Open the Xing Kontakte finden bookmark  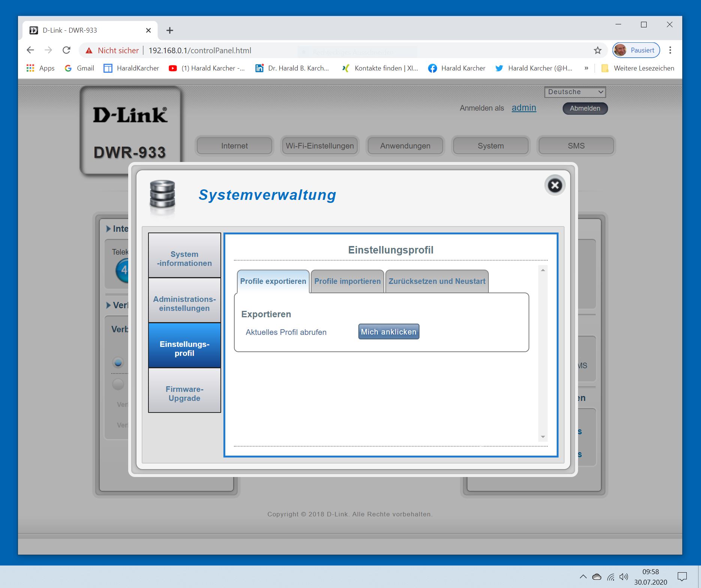click(380, 68)
